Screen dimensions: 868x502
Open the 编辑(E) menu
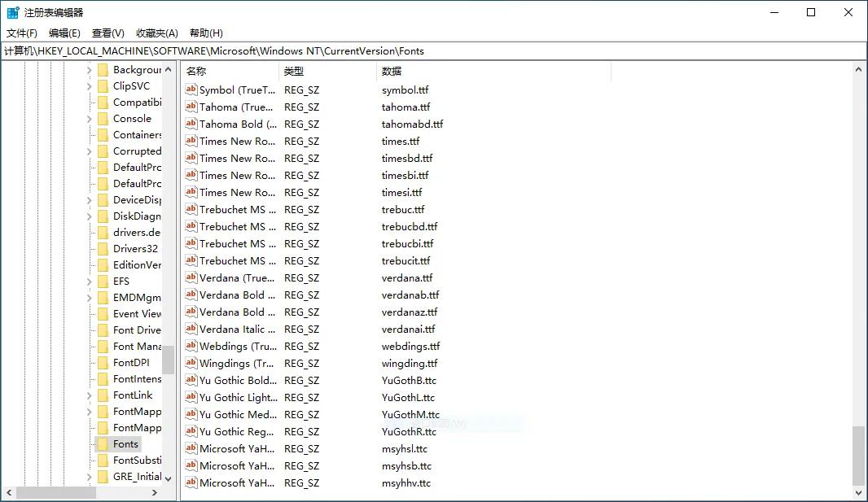(64, 33)
